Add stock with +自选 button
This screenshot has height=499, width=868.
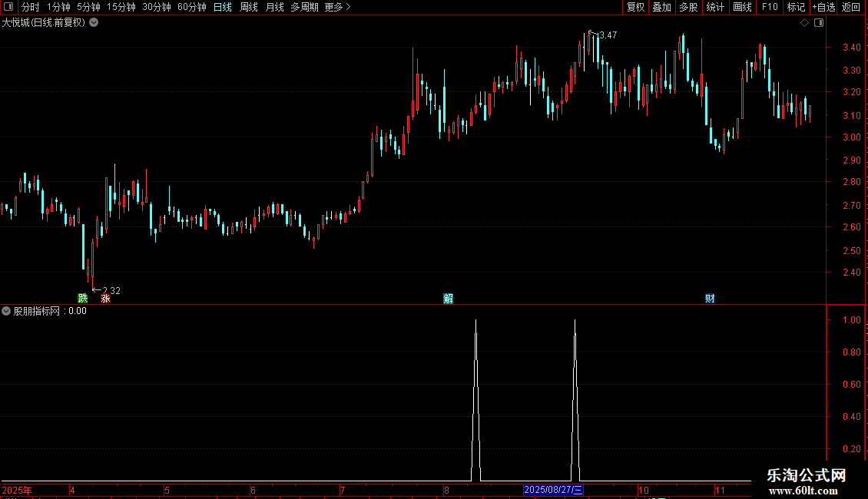point(823,7)
